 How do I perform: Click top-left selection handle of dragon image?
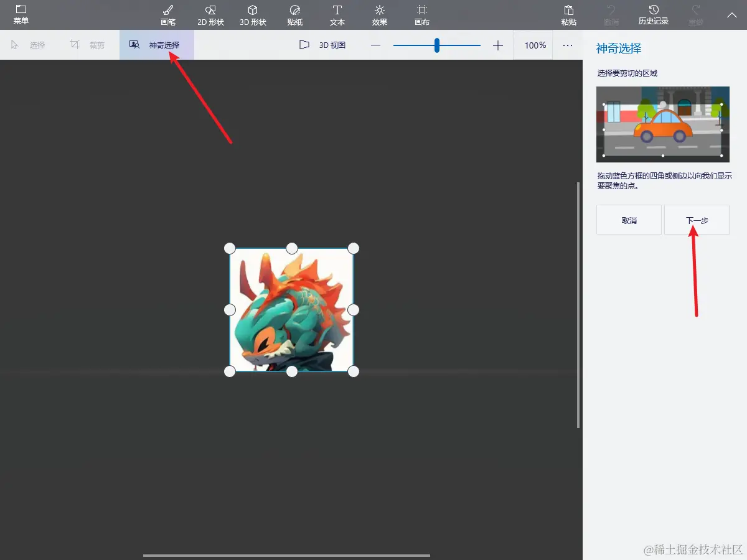[230, 248]
